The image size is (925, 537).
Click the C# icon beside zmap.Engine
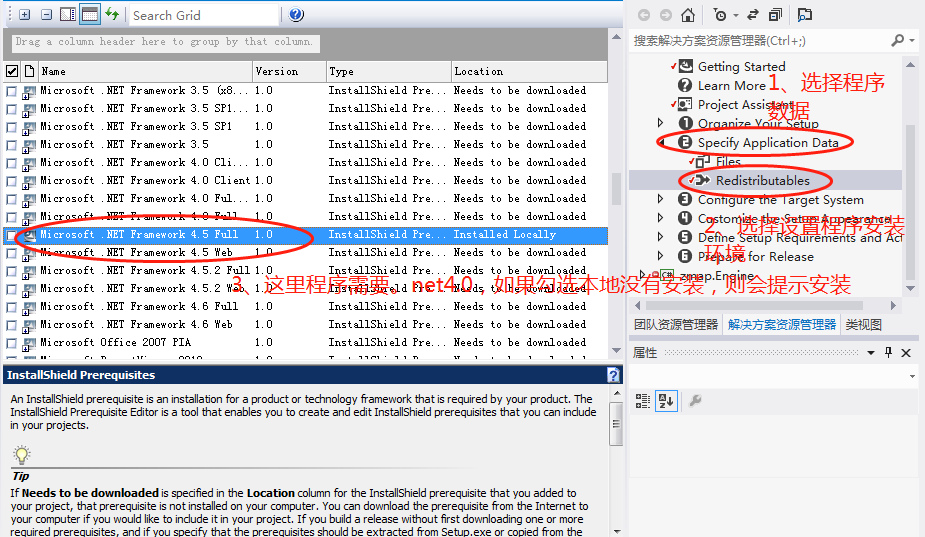pyautogui.click(x=667, y=275)
